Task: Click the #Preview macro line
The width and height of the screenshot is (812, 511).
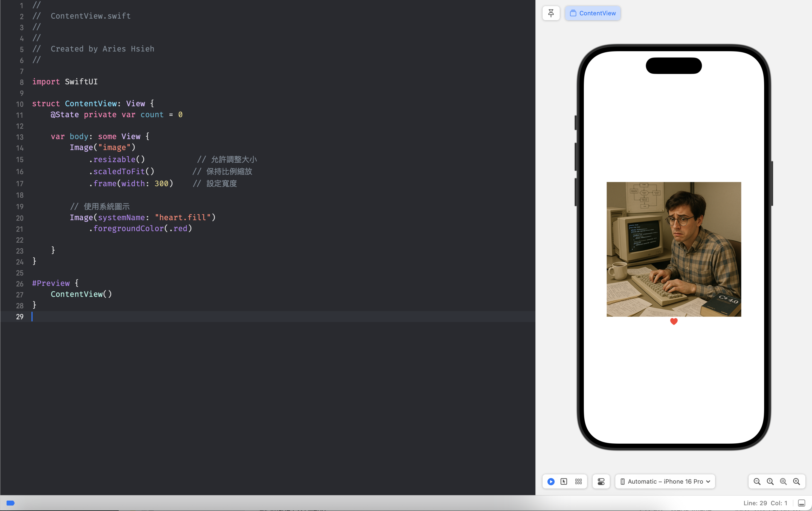Action: point(51,283)
